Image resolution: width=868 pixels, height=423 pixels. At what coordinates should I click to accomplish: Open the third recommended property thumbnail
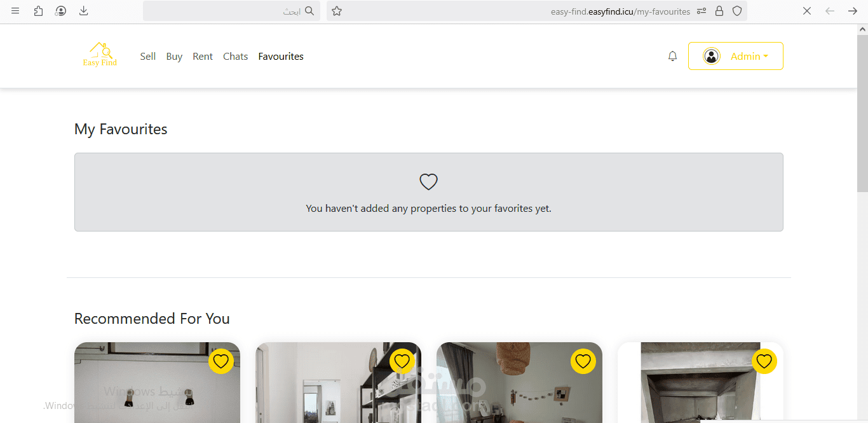tap(519, 382)
